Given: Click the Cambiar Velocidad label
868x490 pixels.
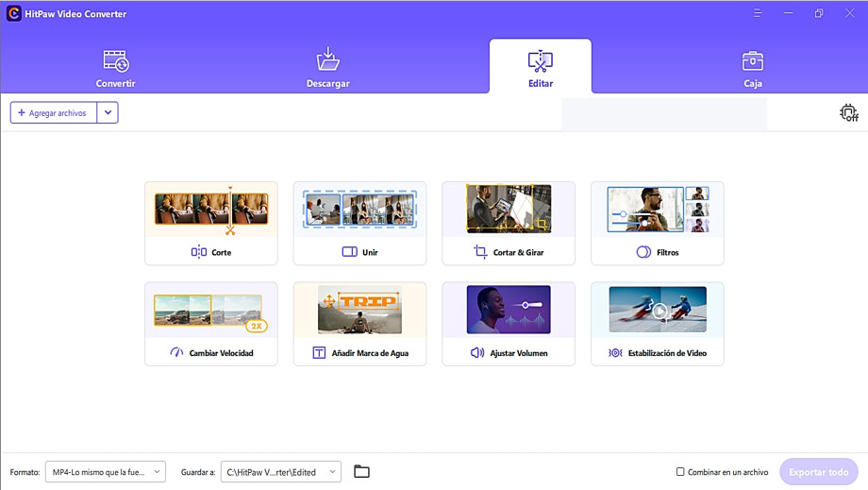Looking at the screenshot, I should click(221, 353).
